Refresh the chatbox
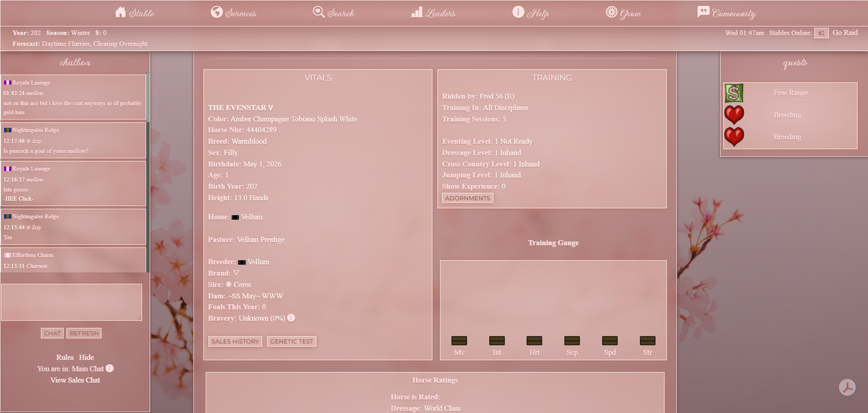The height and width of the screenshot is (413, 868). pyautogui.click(x=84, y=333)
